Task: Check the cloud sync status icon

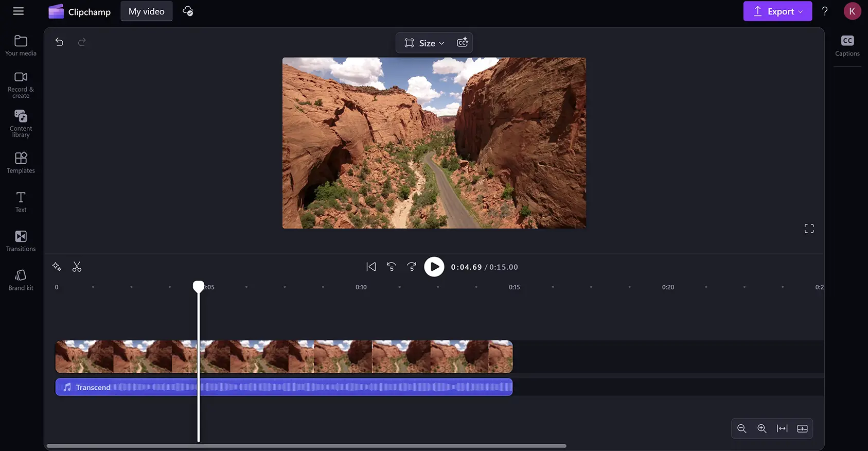Action: coord(188,11)
